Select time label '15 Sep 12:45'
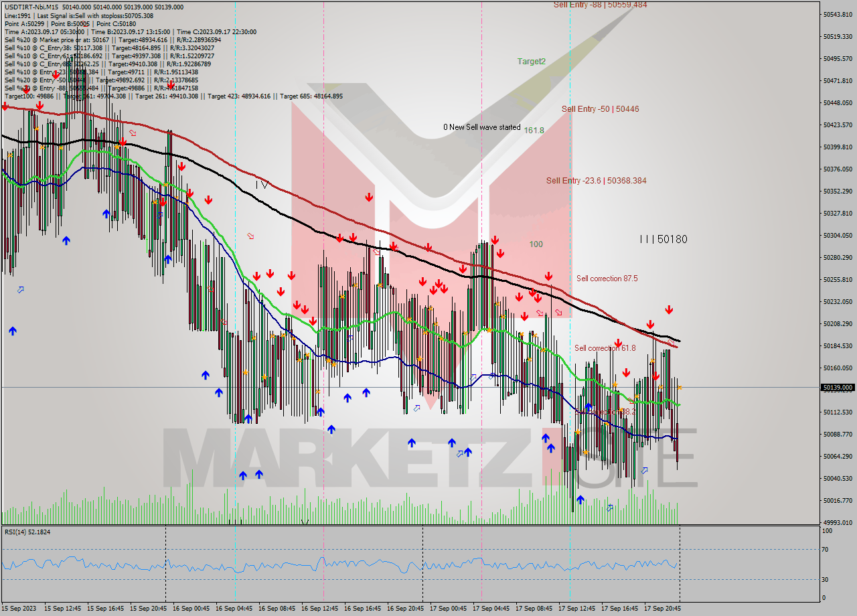The height and width of the screenshot is (616, 857). (x=62, y=609)
